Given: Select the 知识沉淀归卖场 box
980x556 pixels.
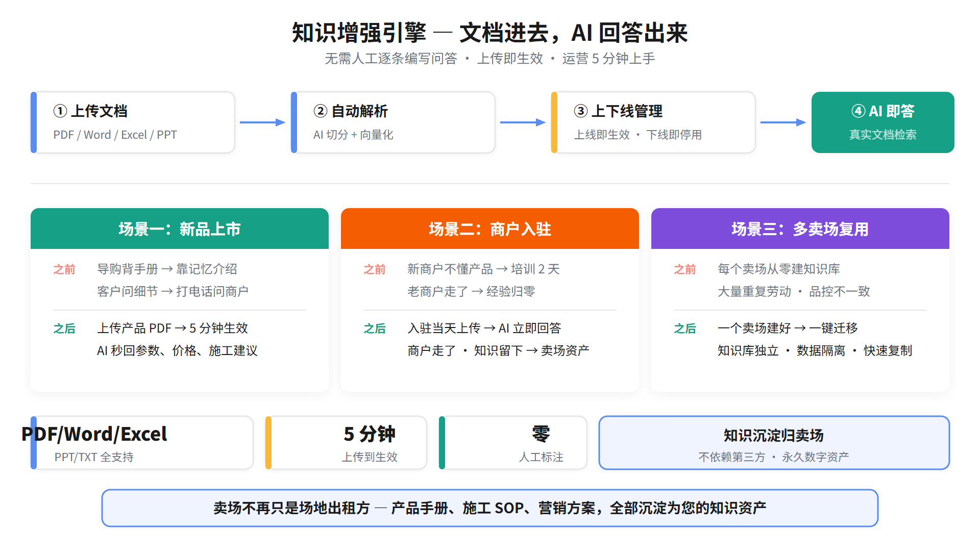Looking at the screenshot, I should tap(774, 443).
